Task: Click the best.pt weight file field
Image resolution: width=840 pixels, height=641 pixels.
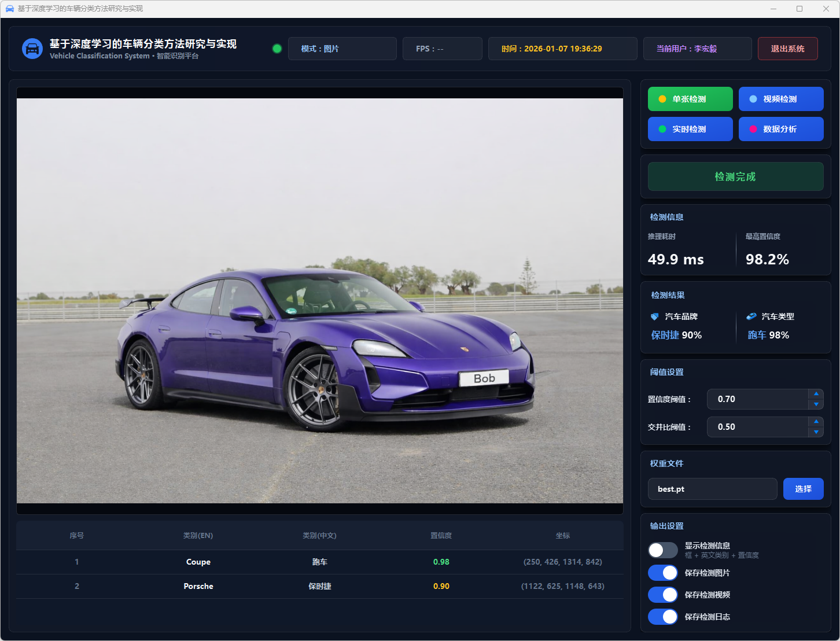Action: (x=713, y=489)
